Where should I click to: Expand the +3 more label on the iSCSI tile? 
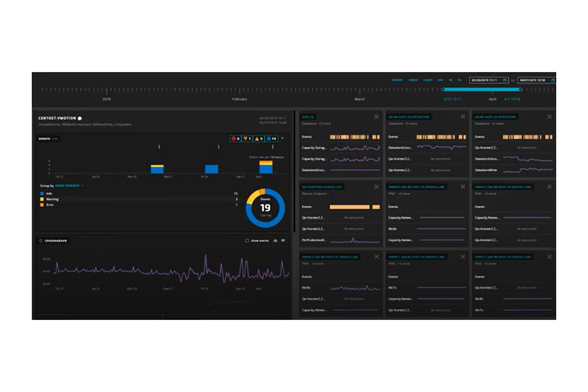point(324,124)
